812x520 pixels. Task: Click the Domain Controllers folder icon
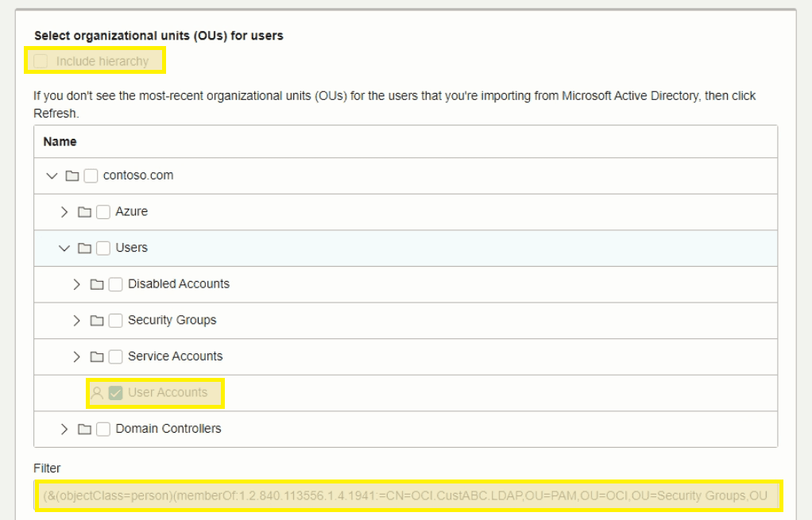[x=83, y=428]
